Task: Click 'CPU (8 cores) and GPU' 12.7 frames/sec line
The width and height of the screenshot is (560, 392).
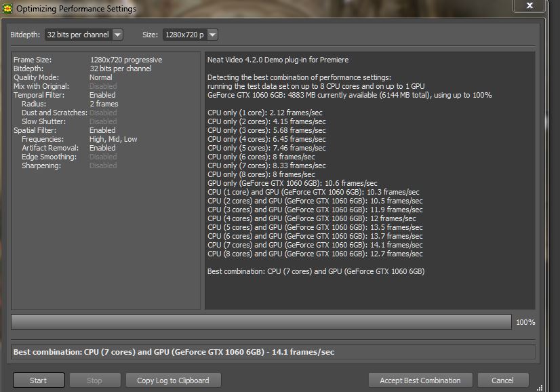Action: tap(315, 254)
